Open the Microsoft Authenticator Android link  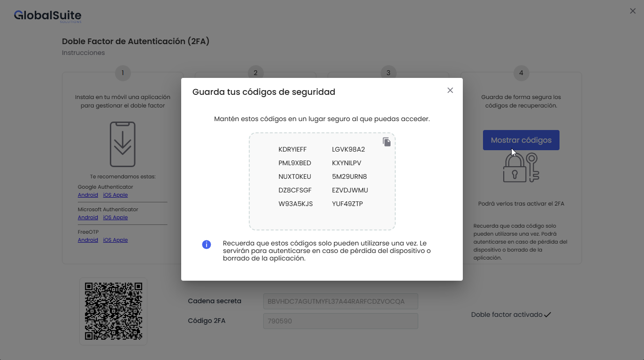pos(88,217)
